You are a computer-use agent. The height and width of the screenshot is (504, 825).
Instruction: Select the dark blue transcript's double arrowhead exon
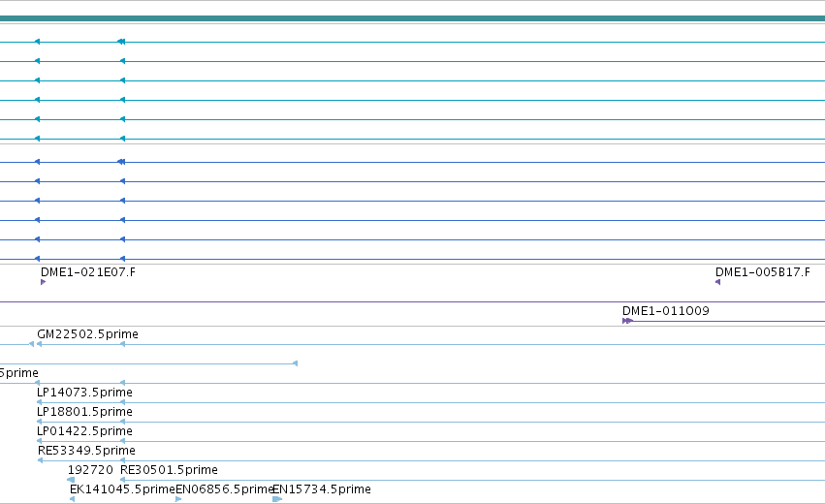[121, 162]
